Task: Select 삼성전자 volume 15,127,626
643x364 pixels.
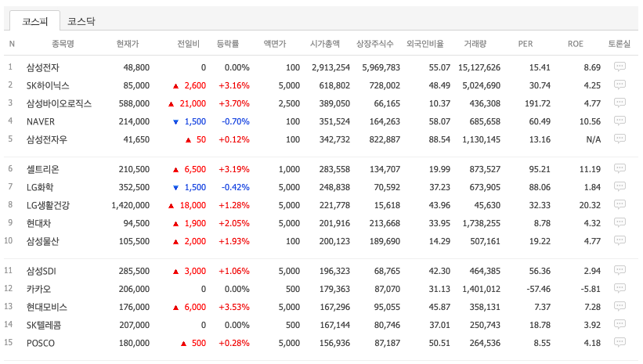Action: pyautogui.click(x=479, y=67)
